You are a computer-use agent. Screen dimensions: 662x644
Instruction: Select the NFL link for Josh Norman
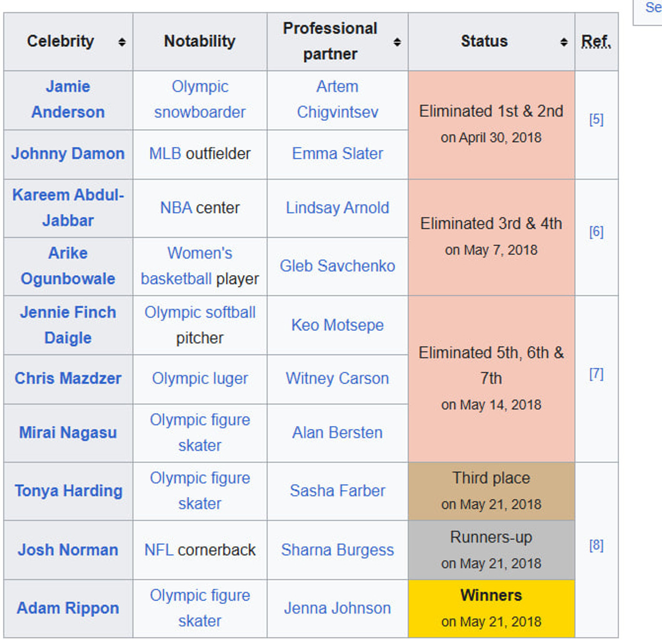click(159, 550)
